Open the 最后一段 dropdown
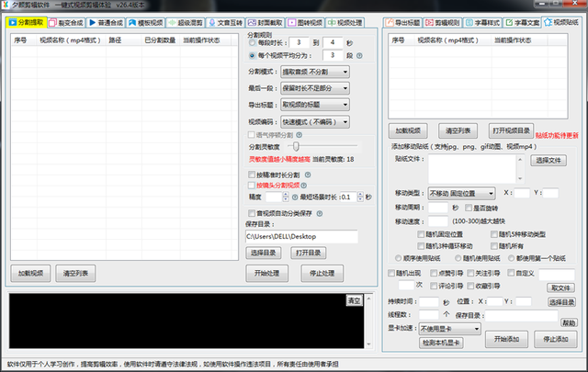This screenshot has height=372, width=588. [x=315, y=88]
